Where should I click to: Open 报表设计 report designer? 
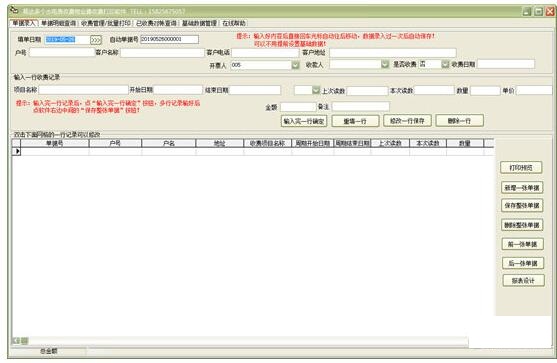tap(523, 281)
